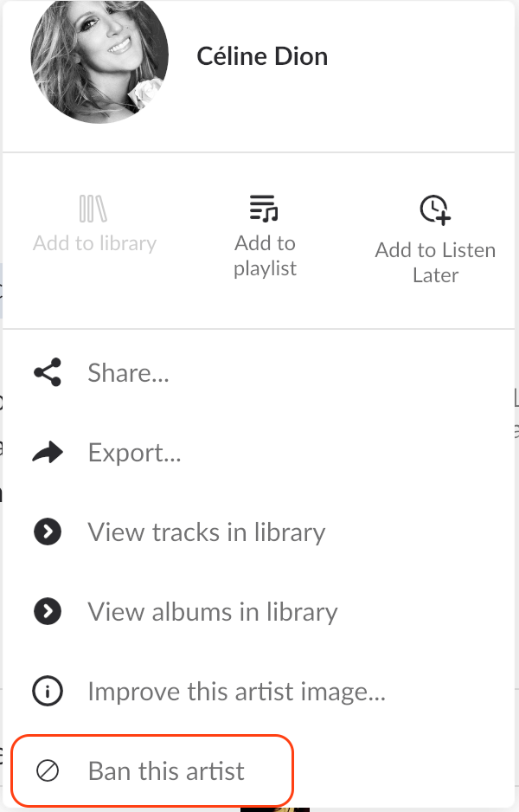
Task: Click the Add to playlist music-list icon
Action: point(265,209)
